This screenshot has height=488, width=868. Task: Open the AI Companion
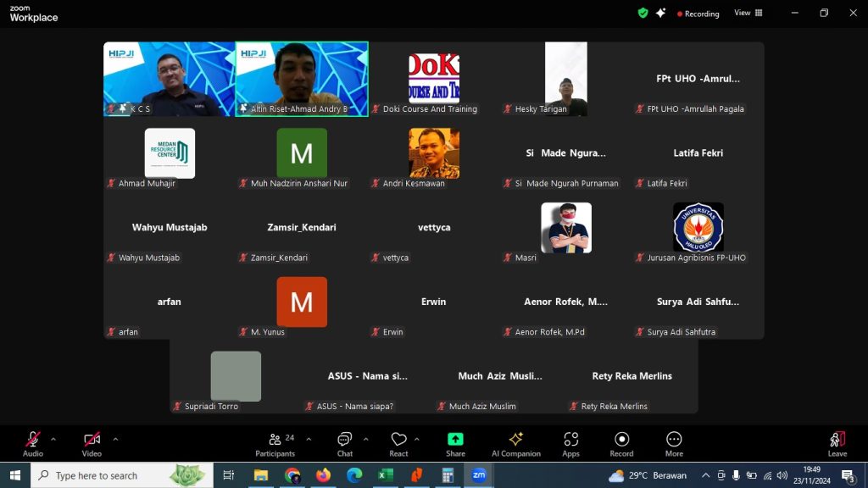[515, 443]
